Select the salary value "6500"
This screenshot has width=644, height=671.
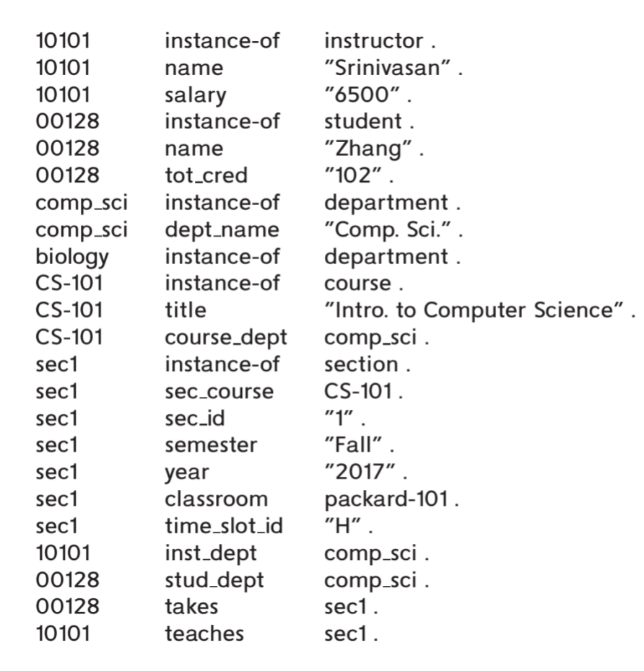(362, 95)
